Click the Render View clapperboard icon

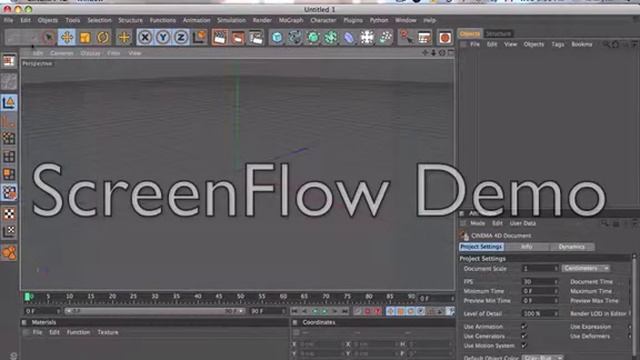(220, 38)
